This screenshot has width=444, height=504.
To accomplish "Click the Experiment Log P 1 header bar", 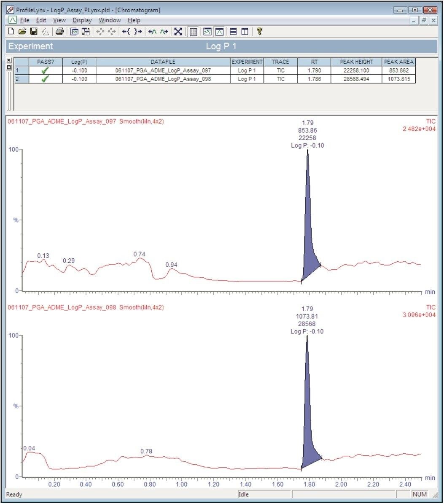I will [221, 46].
